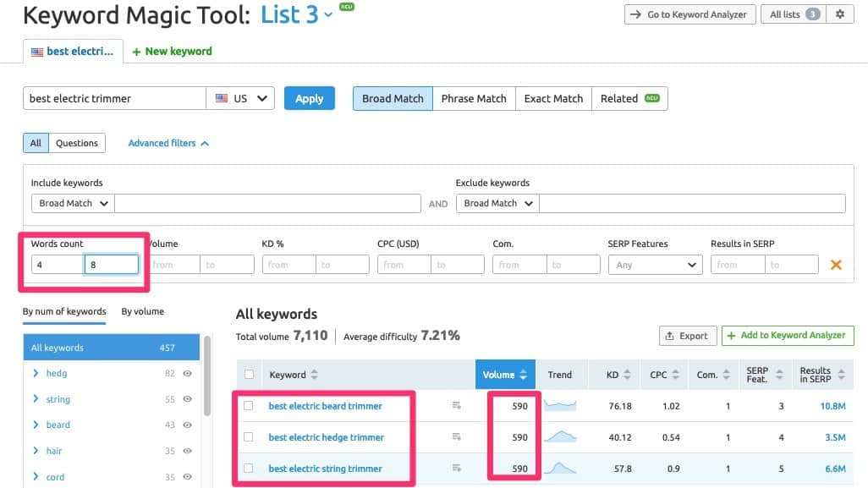Click the Words count to field with 8
This screenshot has width=868, height=488.
[112, 265]
